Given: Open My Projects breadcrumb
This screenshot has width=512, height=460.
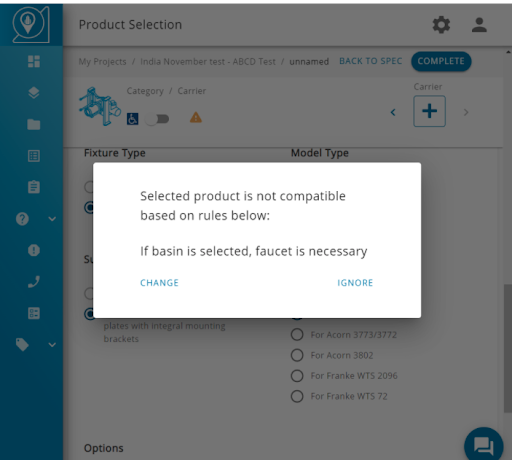Looking at the screenshot, I should click(x=102, y=62).
